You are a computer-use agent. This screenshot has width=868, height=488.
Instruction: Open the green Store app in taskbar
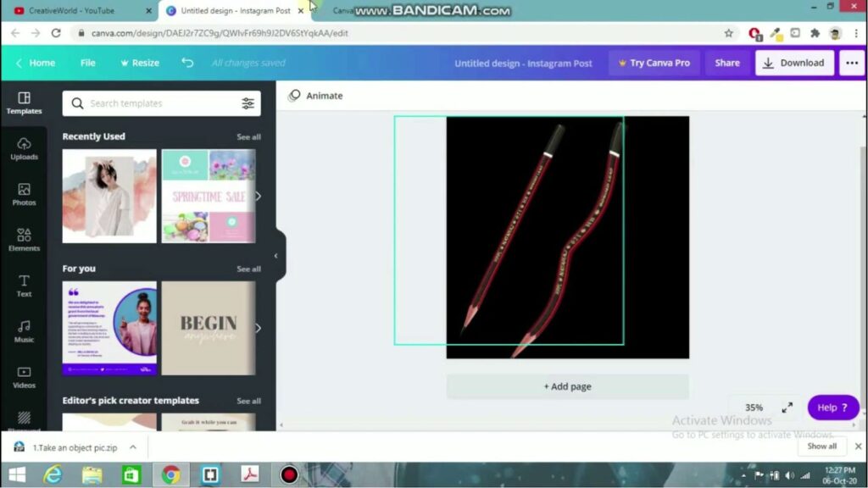pyautogui.click(x=131, y=474)
